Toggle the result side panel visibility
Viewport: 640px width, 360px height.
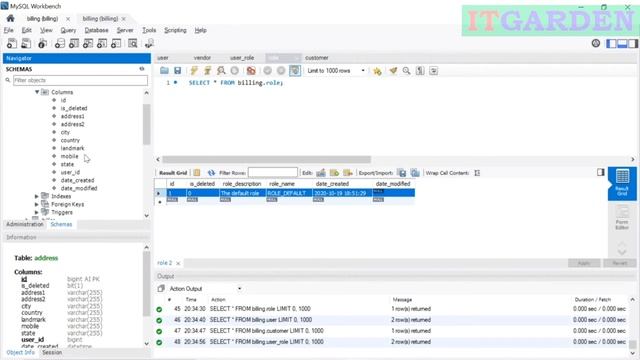600,172
